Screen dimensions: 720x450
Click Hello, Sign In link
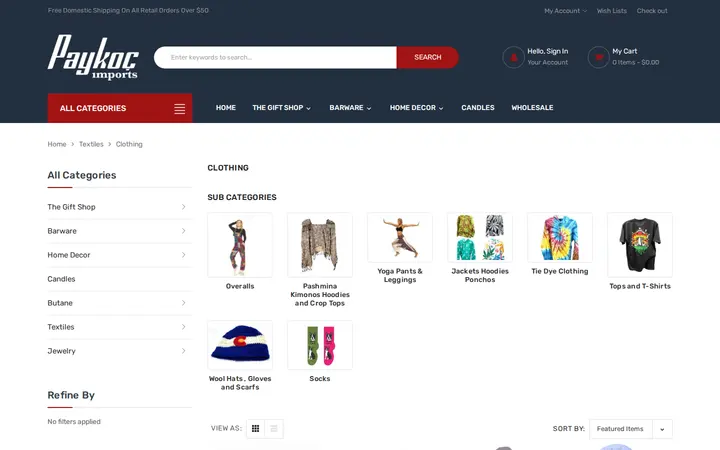[x=547, y=51]
